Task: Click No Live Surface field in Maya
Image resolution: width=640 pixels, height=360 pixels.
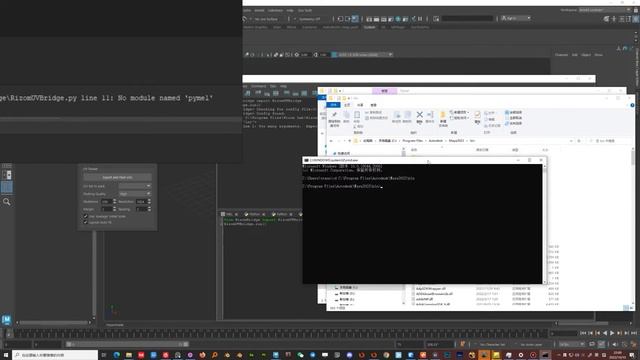Action: coord(266,19)
